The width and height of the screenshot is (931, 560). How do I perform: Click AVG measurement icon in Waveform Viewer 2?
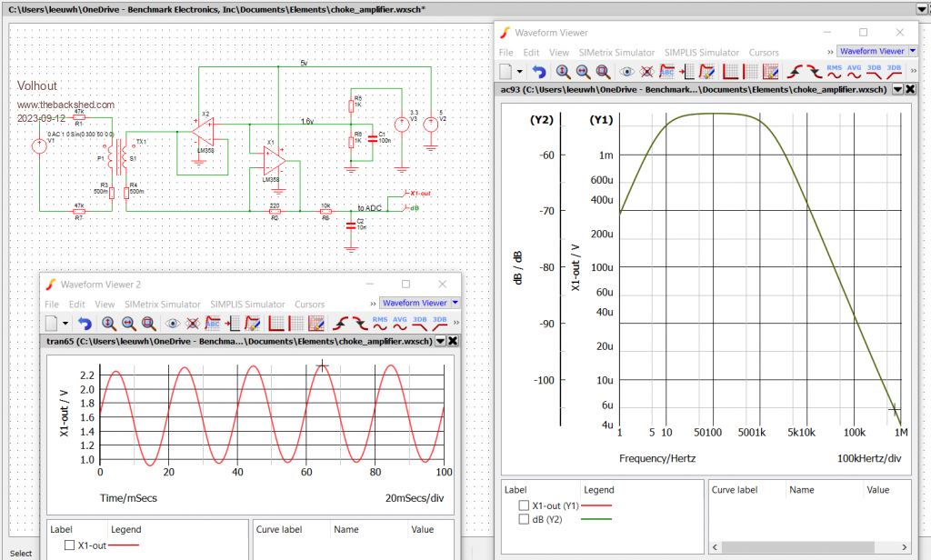(x=399, y=323)
